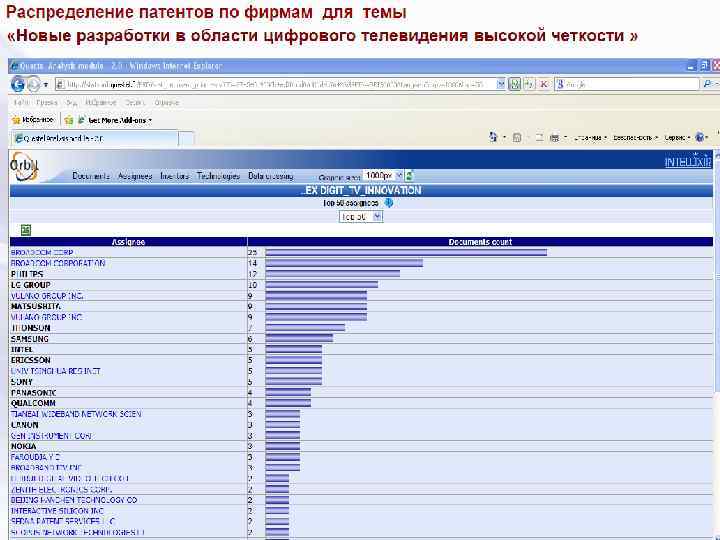The width and height of the screenshot is (720, 540).
Task: Open the UNIV TSINGHUA RES INST link
Action: pyautogui.click(x=56, y=371)
